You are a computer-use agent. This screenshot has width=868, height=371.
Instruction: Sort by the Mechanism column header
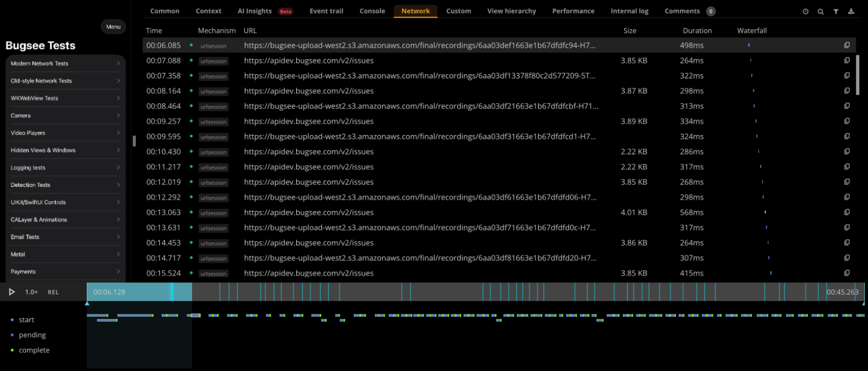tap(217, 30)
